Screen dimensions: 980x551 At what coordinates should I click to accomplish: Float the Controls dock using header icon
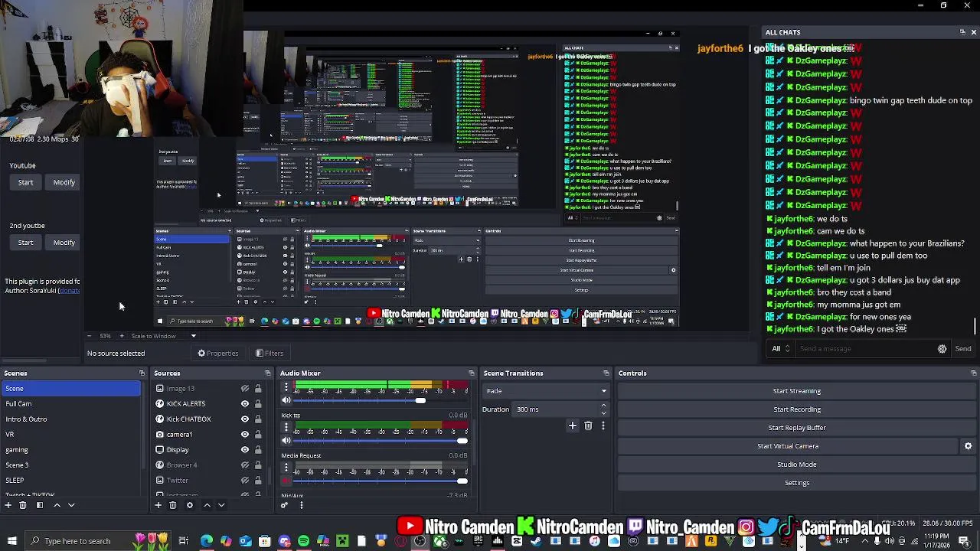973,373
